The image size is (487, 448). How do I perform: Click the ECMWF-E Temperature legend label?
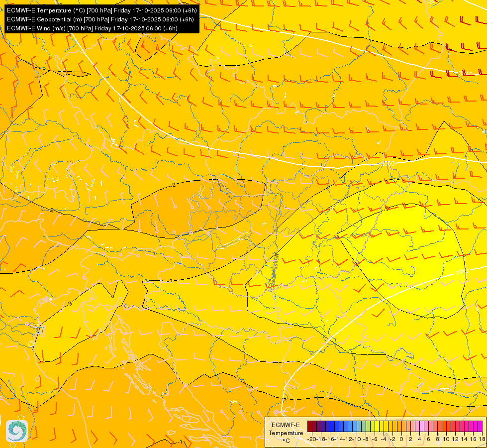coord(286,429)
